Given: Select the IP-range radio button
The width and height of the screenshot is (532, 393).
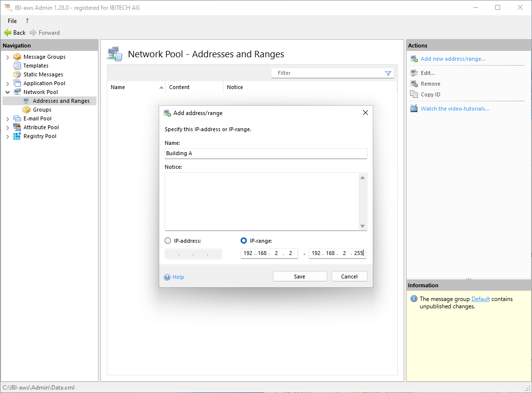Looking at the screenshot, I should click(x=244, y=241).
